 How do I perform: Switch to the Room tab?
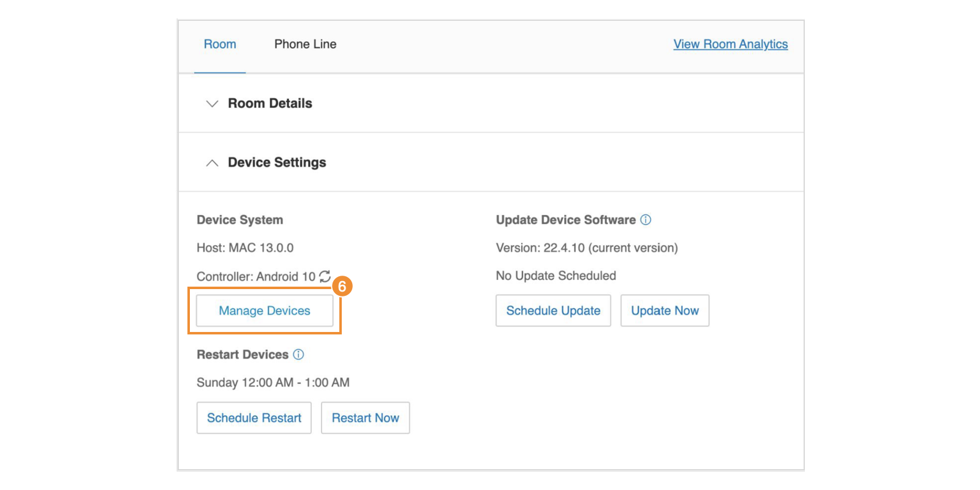[x=220, y=44]
